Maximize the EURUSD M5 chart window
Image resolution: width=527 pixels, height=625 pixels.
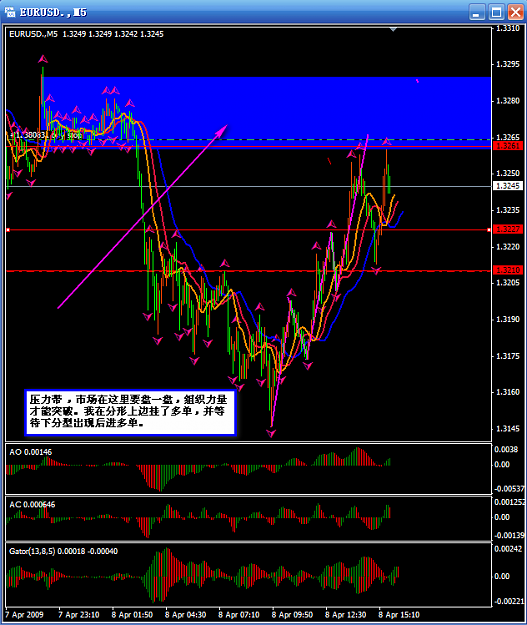[x=496, y=12]
